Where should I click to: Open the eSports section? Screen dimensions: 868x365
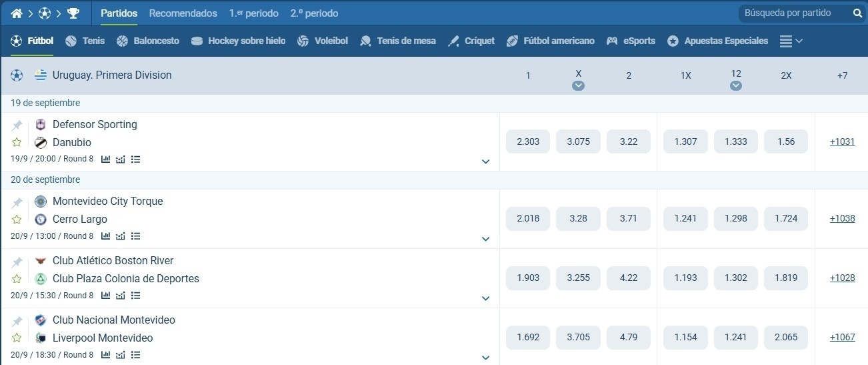coord(631,41)
